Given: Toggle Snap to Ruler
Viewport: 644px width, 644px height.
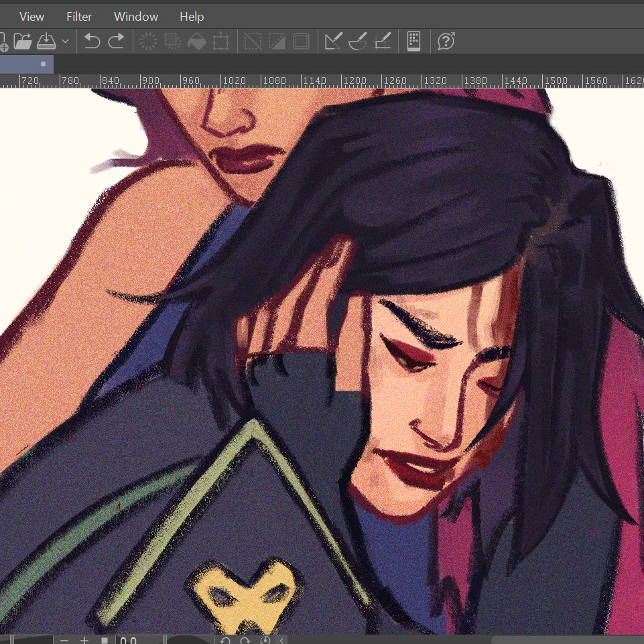Looking at the screenshot, I should coord(333,42).
